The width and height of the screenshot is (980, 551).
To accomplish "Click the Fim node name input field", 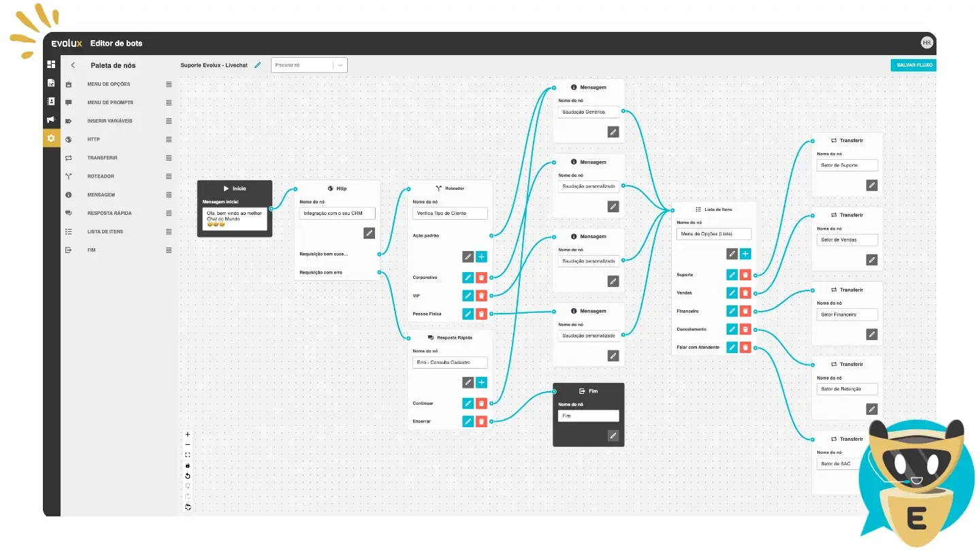I will coord(588,416).
